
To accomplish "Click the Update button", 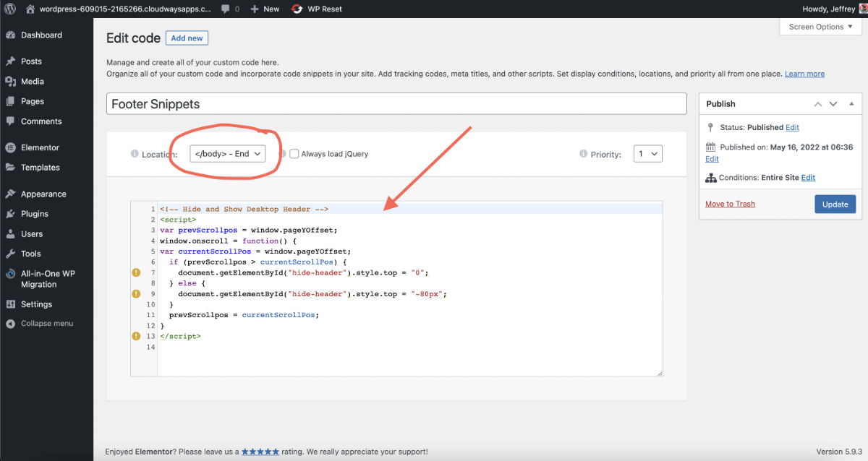I will 835,204.
